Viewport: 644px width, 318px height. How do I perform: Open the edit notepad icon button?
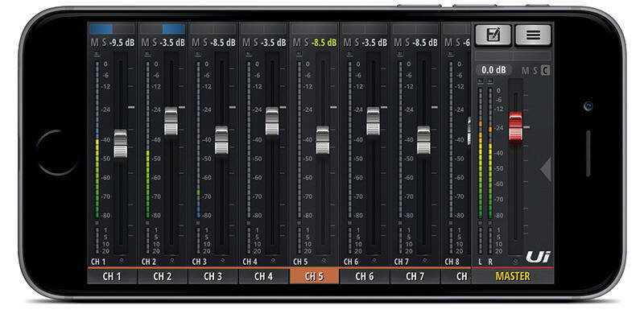[x=493, y=35]
